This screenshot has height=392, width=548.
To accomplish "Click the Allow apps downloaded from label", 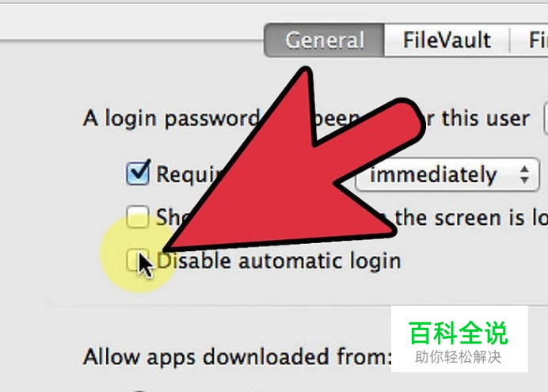I will (237, 357).
